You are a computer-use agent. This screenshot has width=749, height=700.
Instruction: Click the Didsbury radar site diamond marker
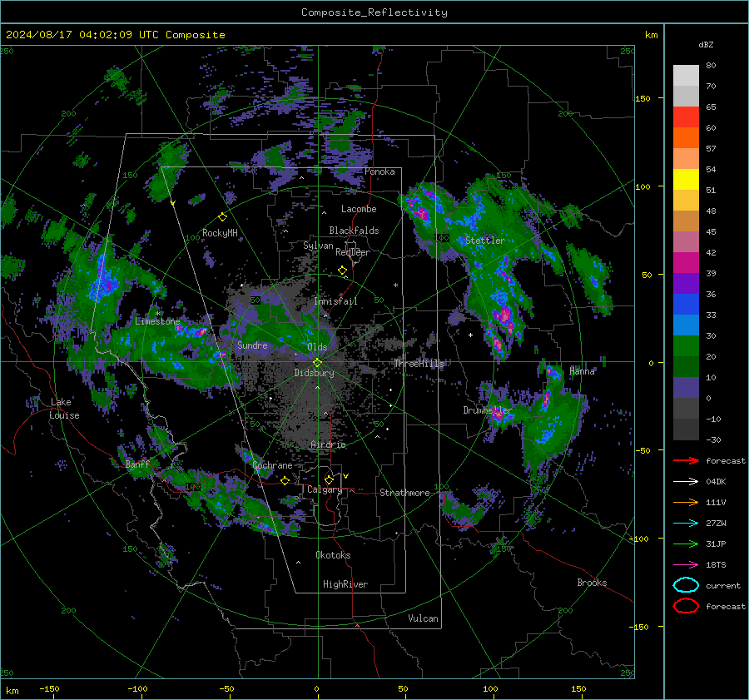click(317, 363)
